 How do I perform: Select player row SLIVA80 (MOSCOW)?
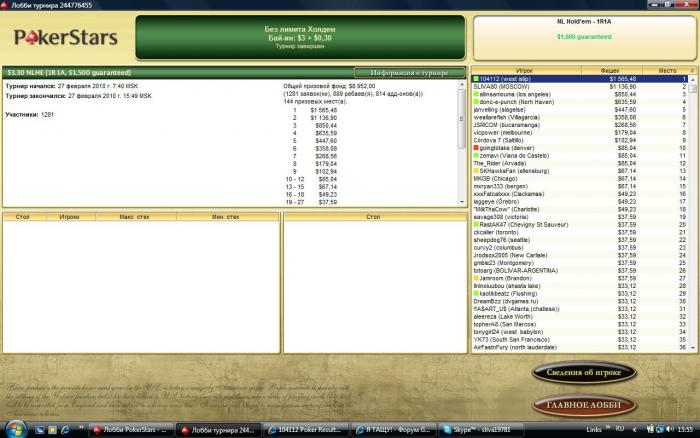point(580,87)
